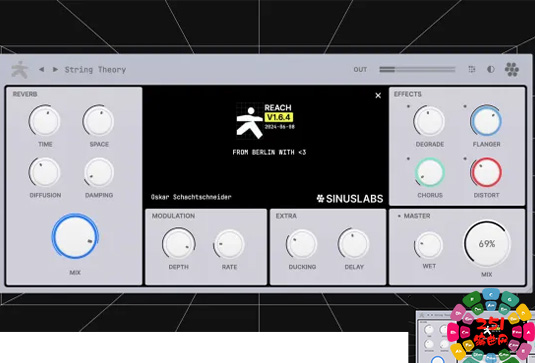This screenshot has height=363, width=535.
Task: Go to the previous preset arrow
Action: [x=41, y=69]
